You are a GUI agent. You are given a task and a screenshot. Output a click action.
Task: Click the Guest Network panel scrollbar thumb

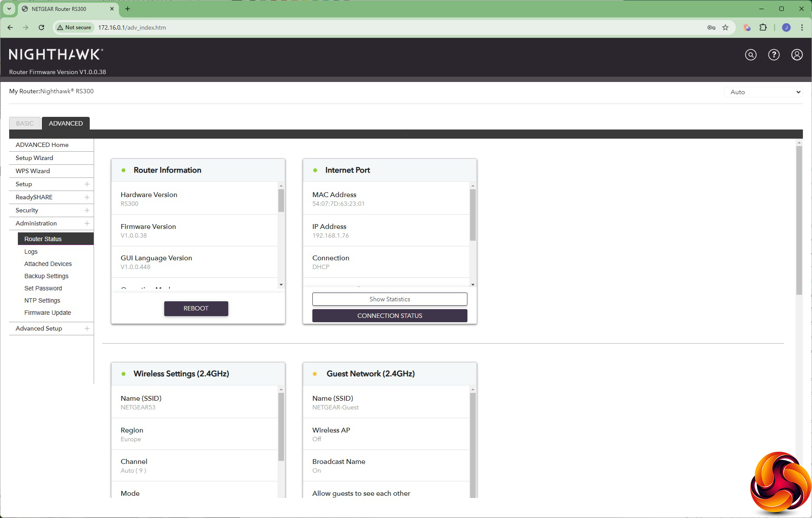[473, 445]
